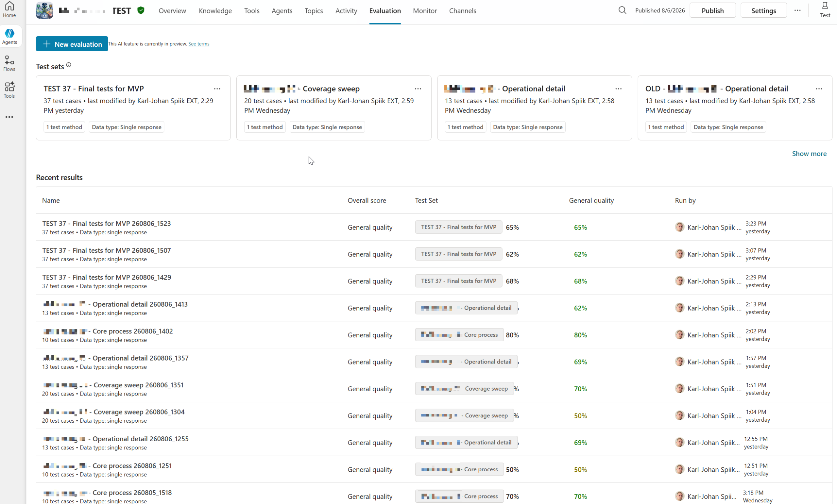Click the avatar in the 3:23 PM row

(x=679, y=227)
